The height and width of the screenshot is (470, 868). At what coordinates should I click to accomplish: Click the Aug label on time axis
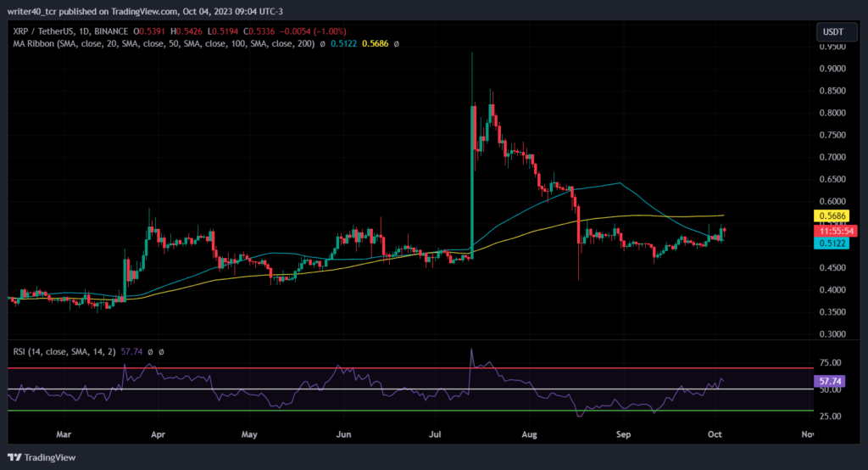[x=530, y=434]
